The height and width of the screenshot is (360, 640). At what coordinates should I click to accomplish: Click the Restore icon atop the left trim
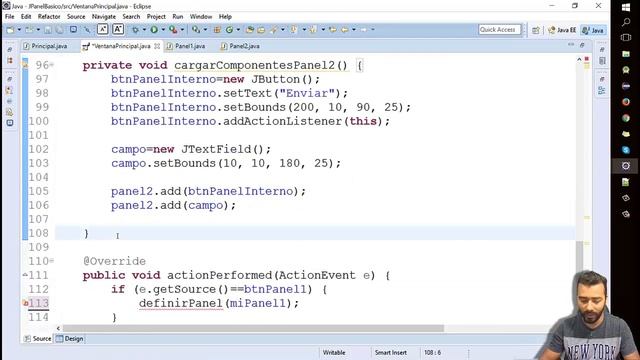point(10,49)
